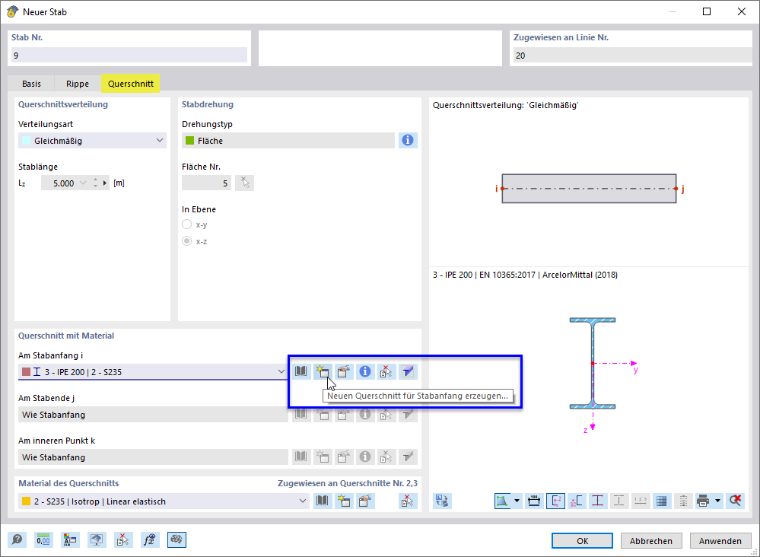Open the units and decimal places icon
Viewport: 760px width, 557px height.
point(44,540)
